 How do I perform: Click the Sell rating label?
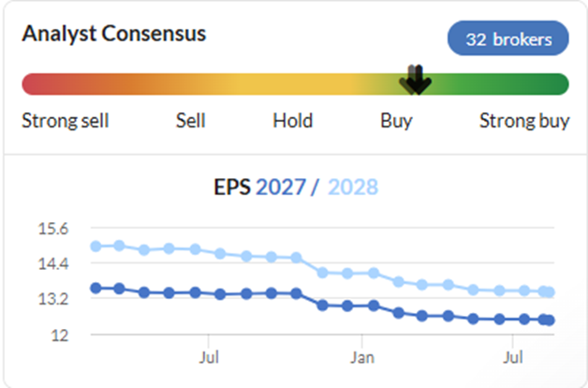coord(190,121)
